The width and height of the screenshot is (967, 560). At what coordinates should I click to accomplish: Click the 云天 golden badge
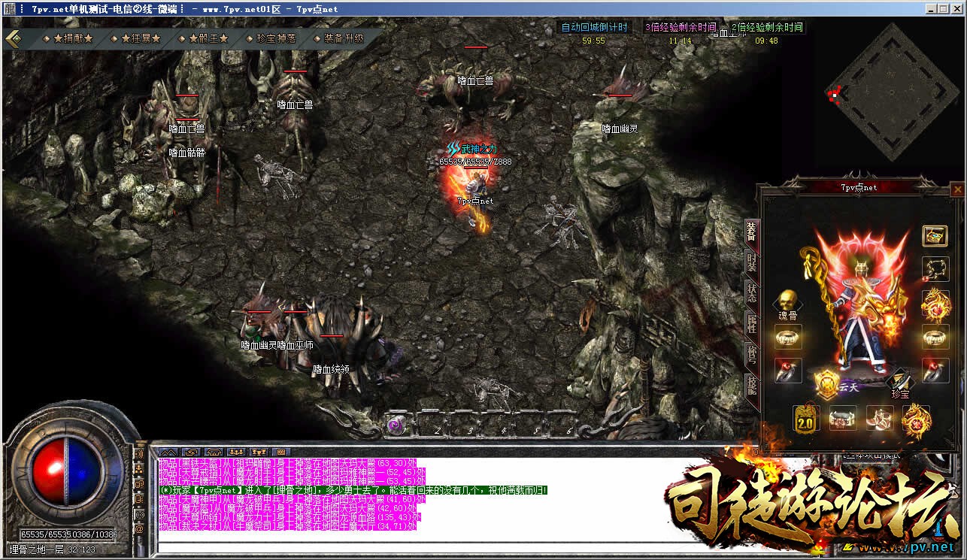(x=828, y=386)
